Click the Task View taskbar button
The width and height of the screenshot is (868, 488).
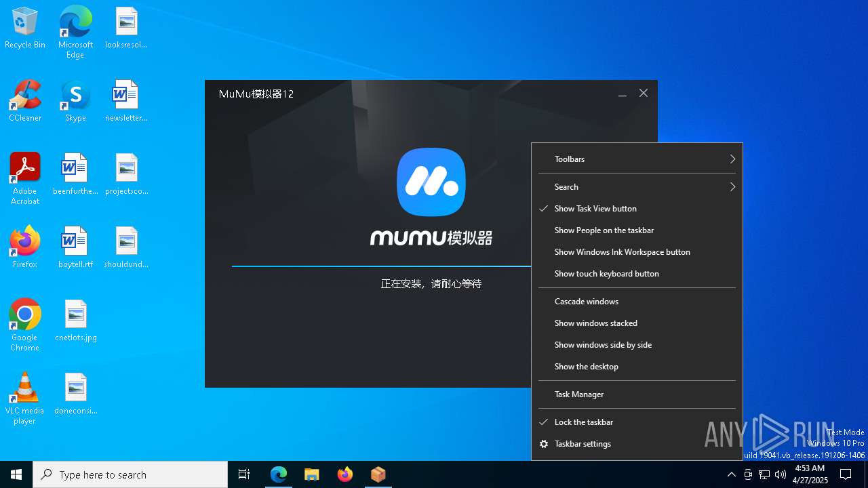pyautogui.click(x=244, y=474)
